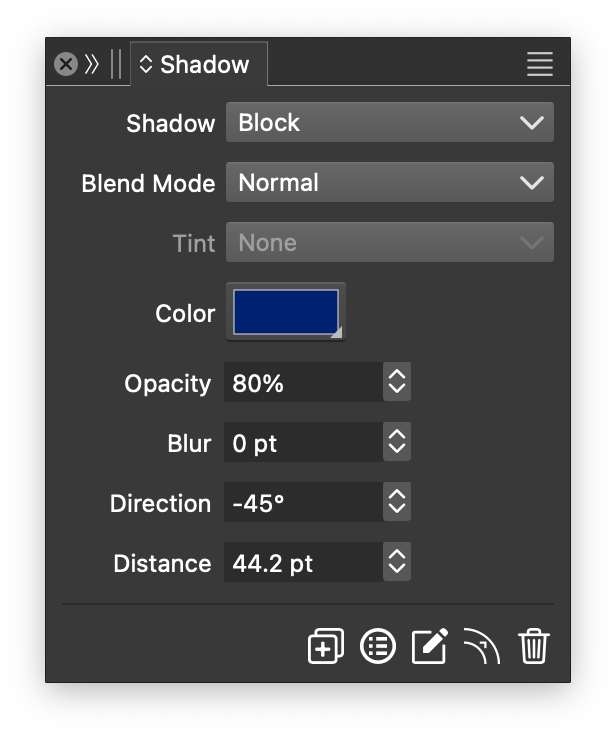Collapse panel with the double chevron icon
The image size is (616, 736).
tap(92, 65)
